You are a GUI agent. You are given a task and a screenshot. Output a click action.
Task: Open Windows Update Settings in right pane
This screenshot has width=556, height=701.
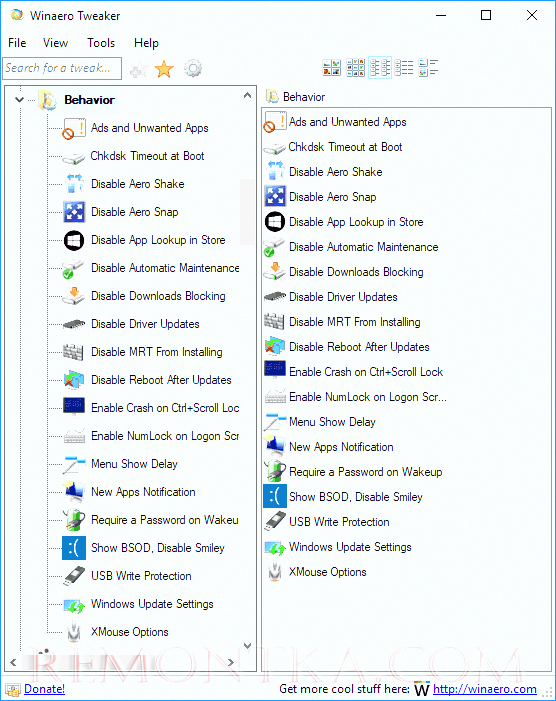click(x=350, y=547)
